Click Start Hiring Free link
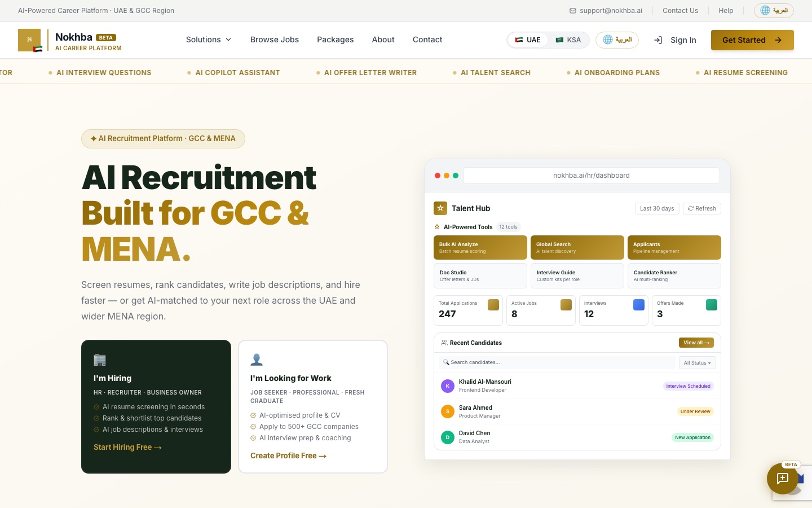The image size is (812, 508). 127,447
